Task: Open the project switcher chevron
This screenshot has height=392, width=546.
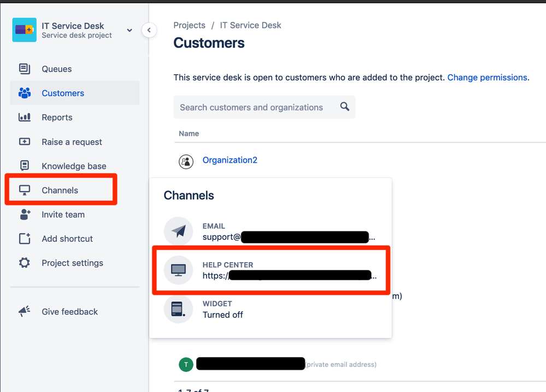Action: click(129, 30)
